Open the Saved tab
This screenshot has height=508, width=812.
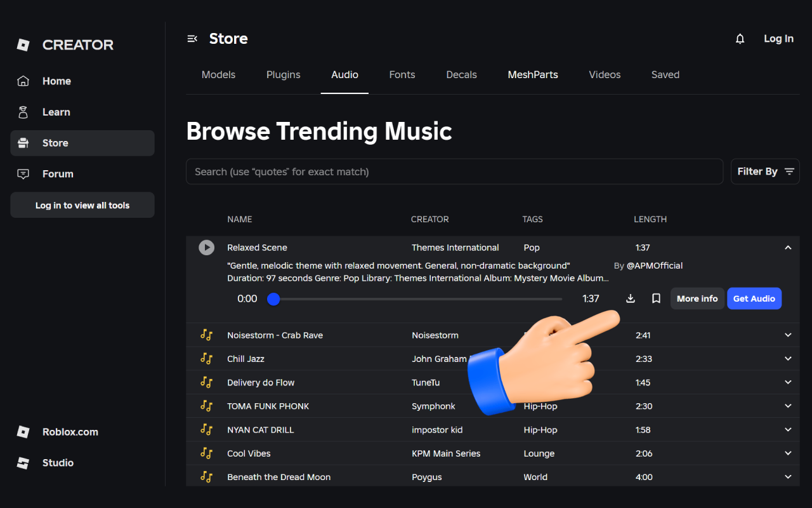coord(665,75)
